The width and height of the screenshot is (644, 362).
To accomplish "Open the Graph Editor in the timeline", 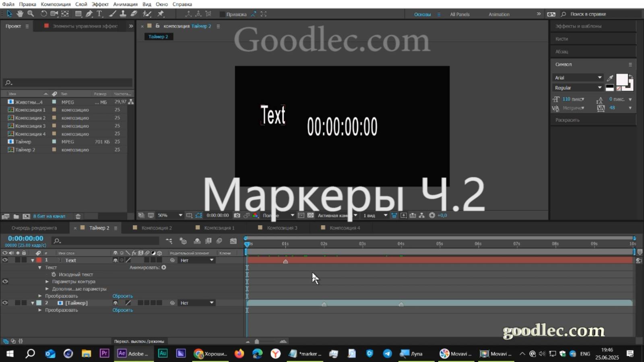I will (233, 241).
